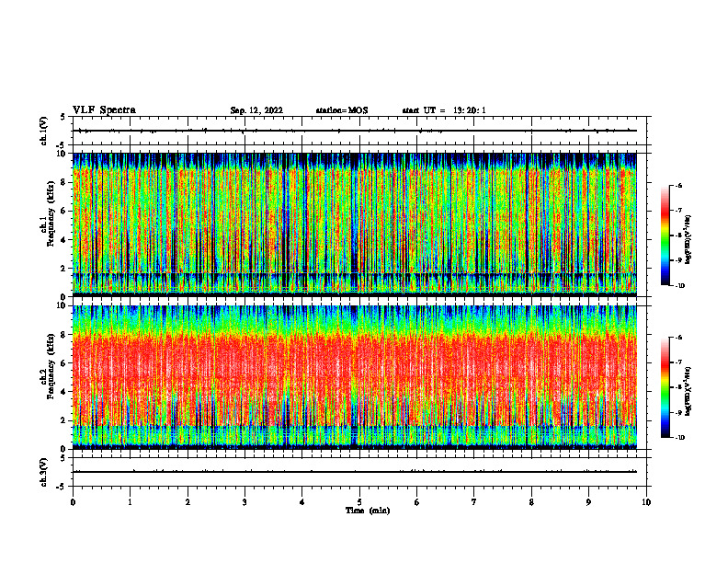Click the ch.1 colorbar "-6" tick label
Viewport: 728px width, 563px height.
tap(678, 185)
